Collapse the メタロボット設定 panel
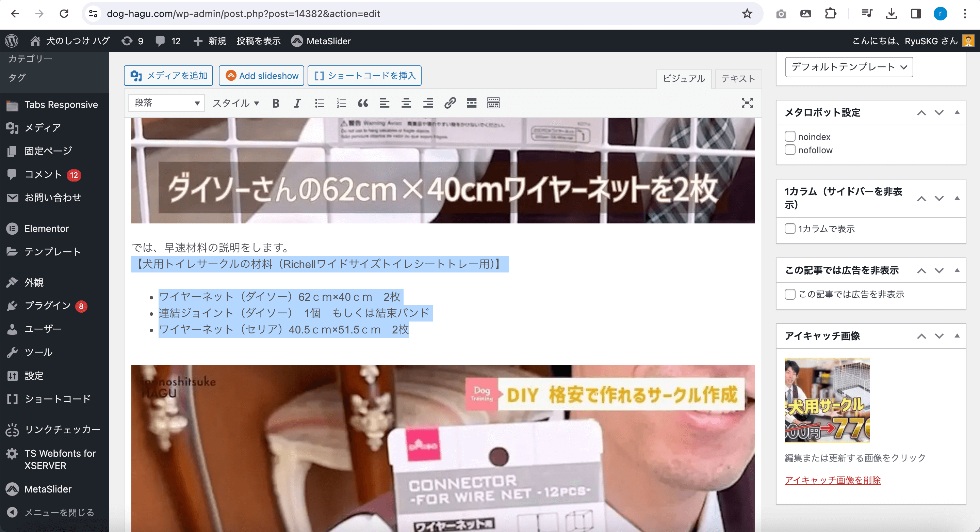Image resolution: width=980 pixels, height=532 pixels. (957, 112)
